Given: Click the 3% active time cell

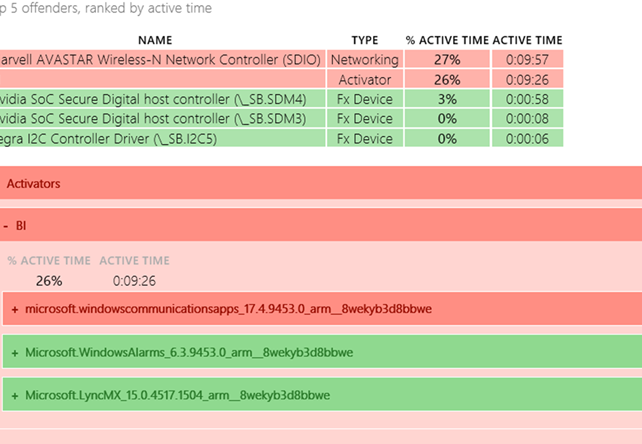Looking at the screenshot, I should tap(447, 99).
